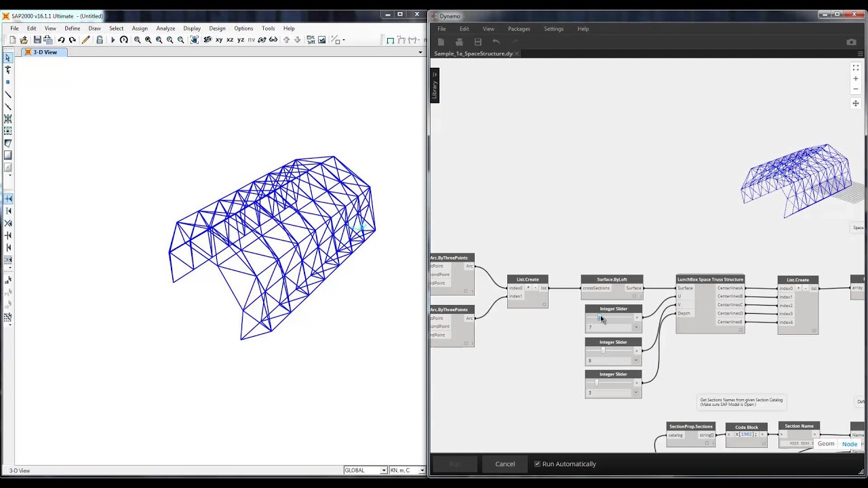
Task: Click the Depth input port
Action: click(684, 313)
